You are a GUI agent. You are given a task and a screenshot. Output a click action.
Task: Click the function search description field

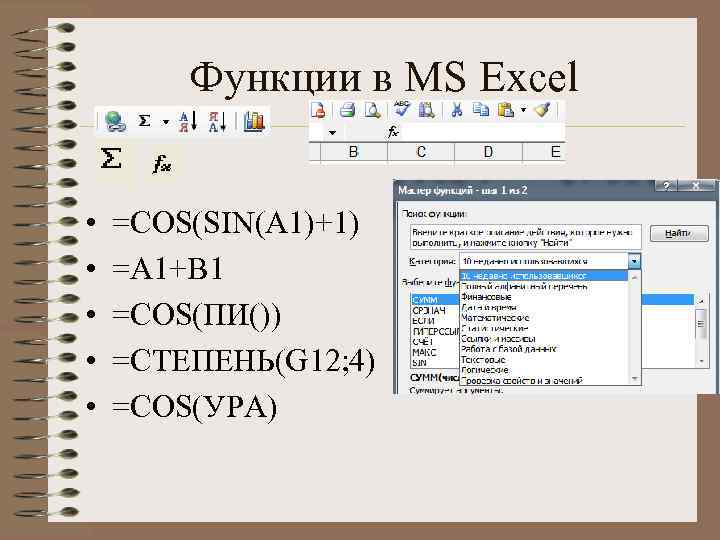(525, 237)
